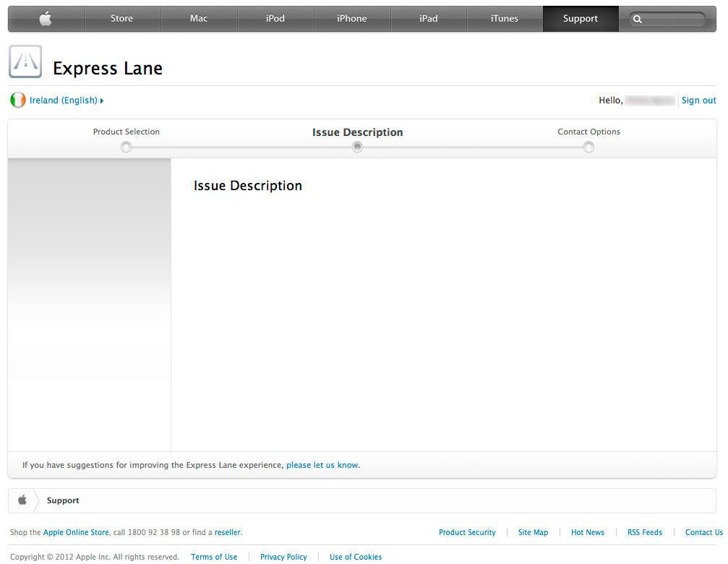Focus the search input field
728x564 pixels.
tap(672, 20)
